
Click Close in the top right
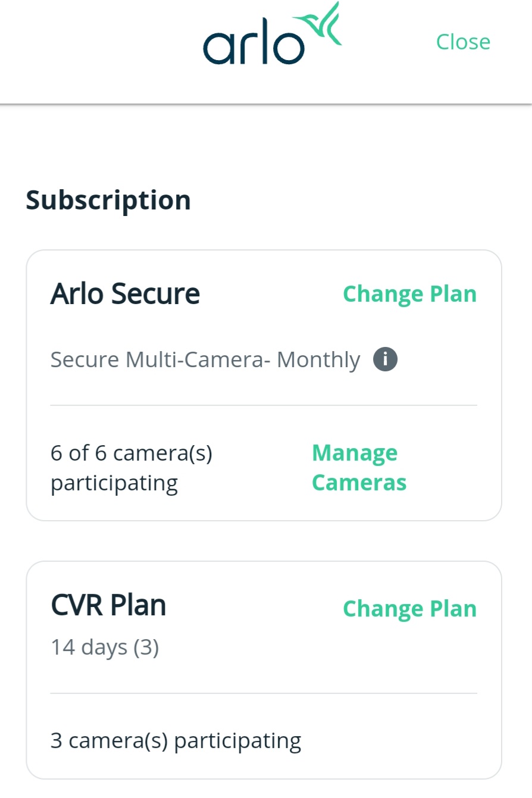tap(463, 42)
